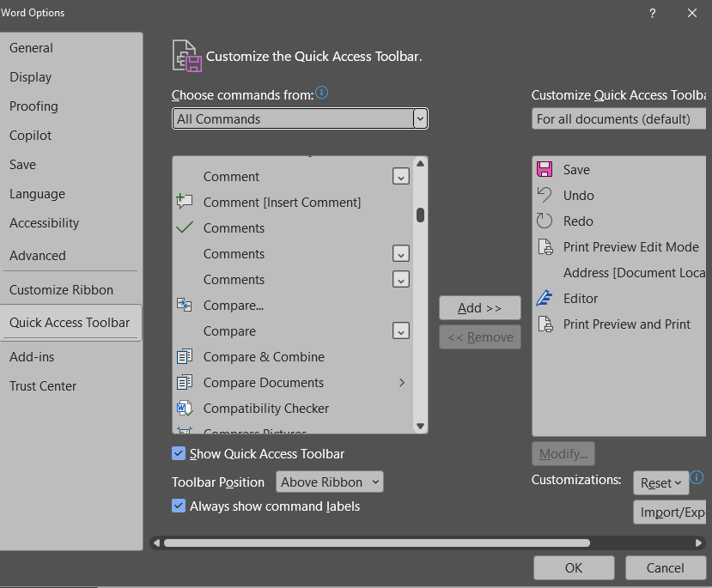
Task: Click the horizontal scrollbar right arrow
Action: (x=699, y=543)
